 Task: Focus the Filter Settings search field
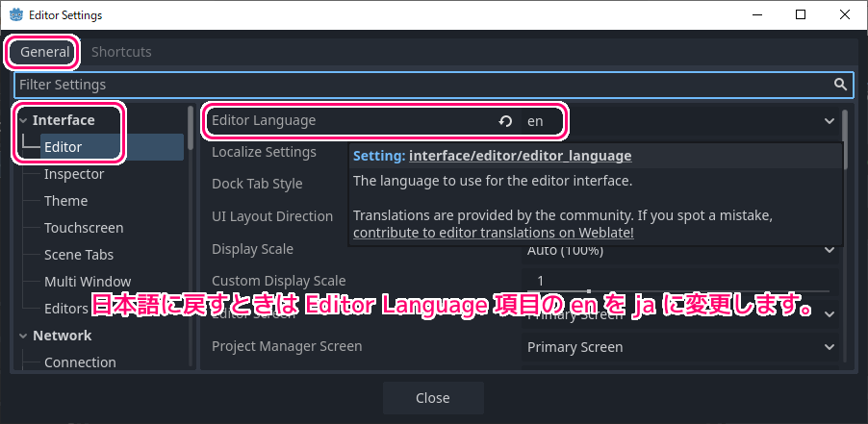click(x=434, y=85)
